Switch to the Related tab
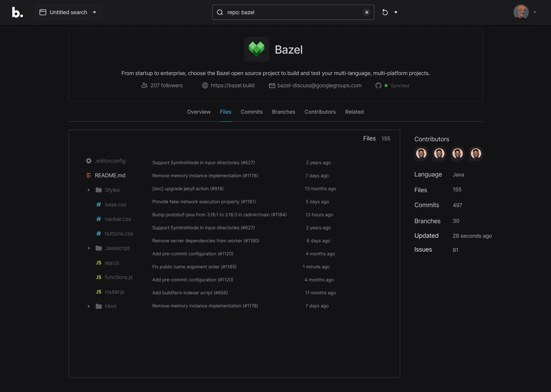 click(354, 112)
